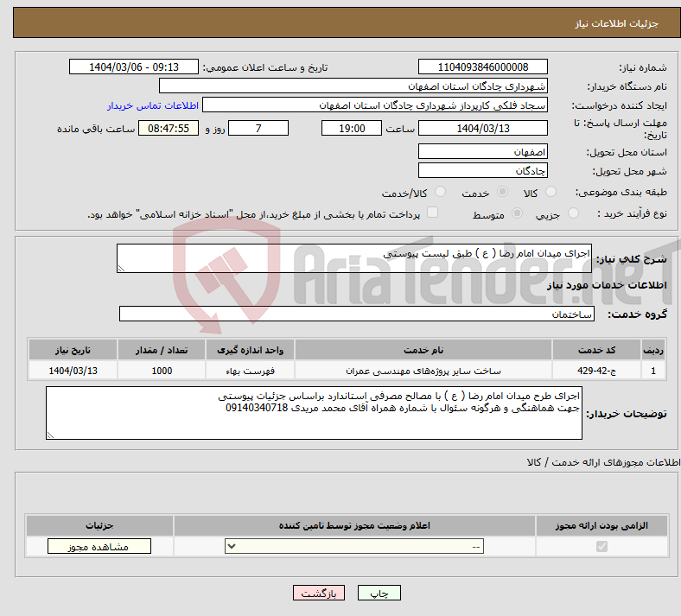This screenshot has width=681, height=616.
Task: Click the buyer notes textarea
Action: coord(314,413)
